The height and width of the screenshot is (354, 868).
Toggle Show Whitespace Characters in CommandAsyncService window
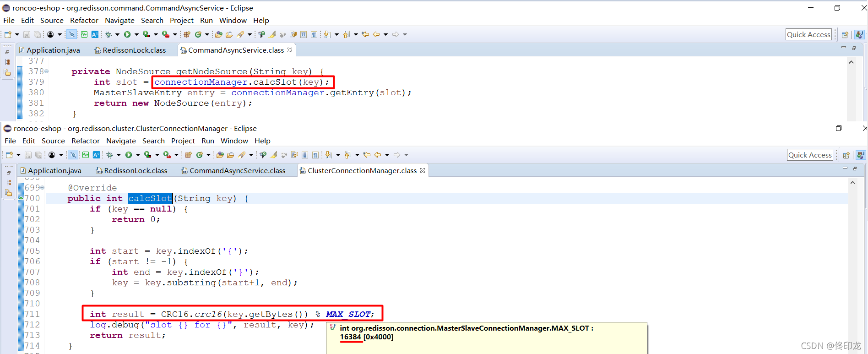314,34
